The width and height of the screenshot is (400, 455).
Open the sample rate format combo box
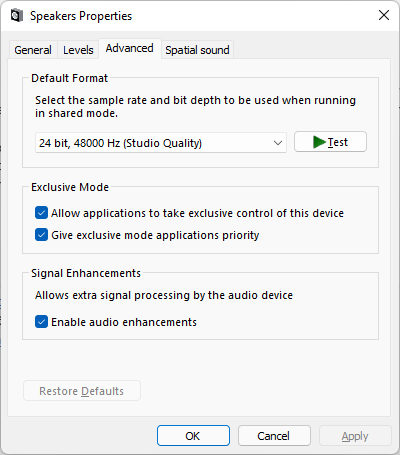161,143
